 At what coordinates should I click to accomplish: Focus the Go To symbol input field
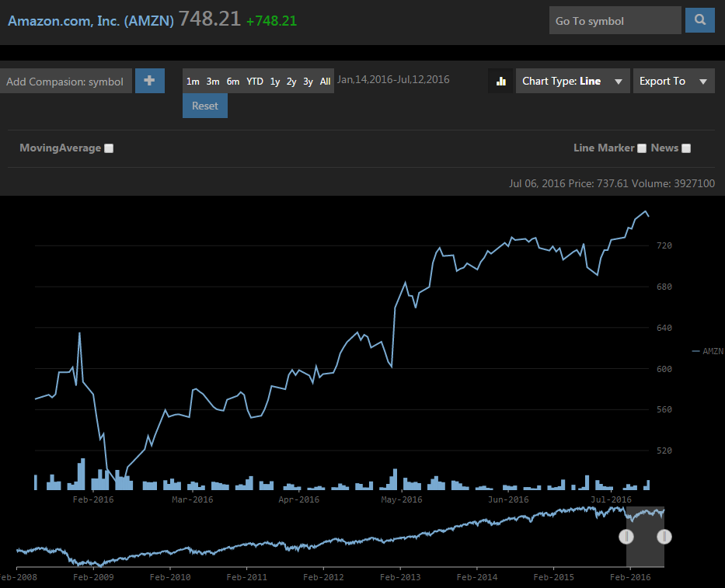[x=615, y=20]
